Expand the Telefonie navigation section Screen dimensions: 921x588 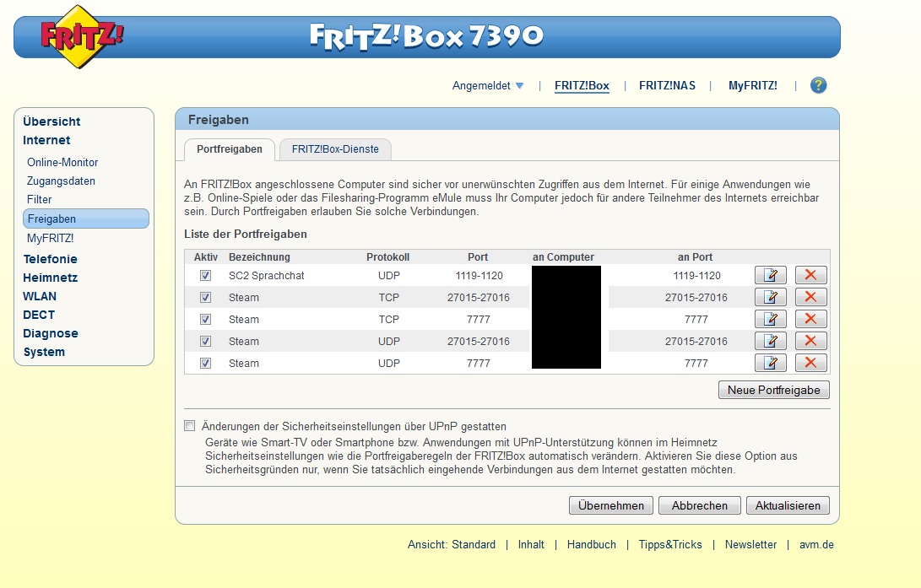50,259
